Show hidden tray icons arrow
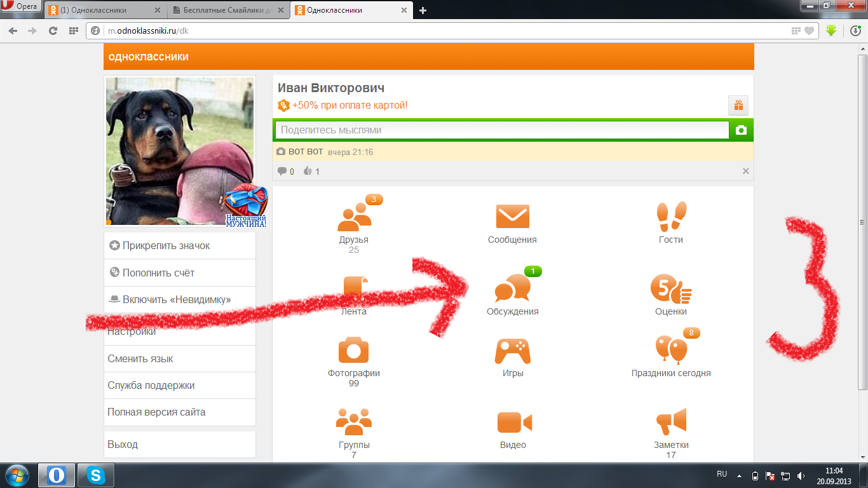The width and height of the screenshot is (868, 488). point(739,475)
